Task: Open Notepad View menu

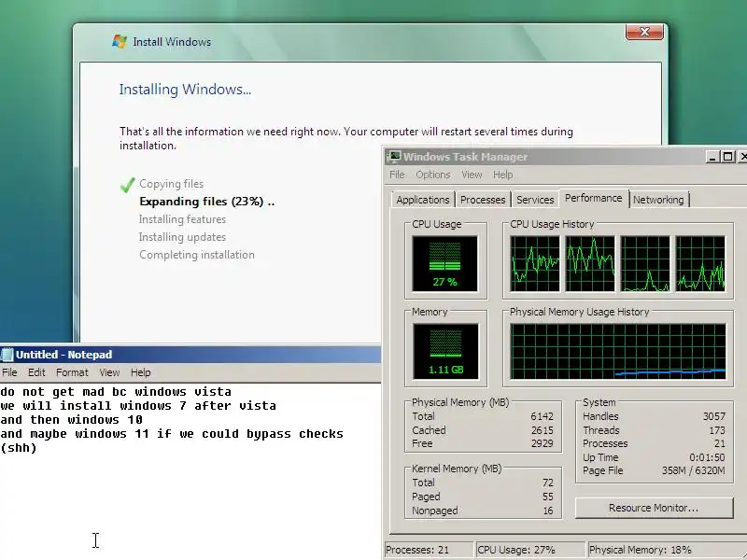Action: (109, 372)
